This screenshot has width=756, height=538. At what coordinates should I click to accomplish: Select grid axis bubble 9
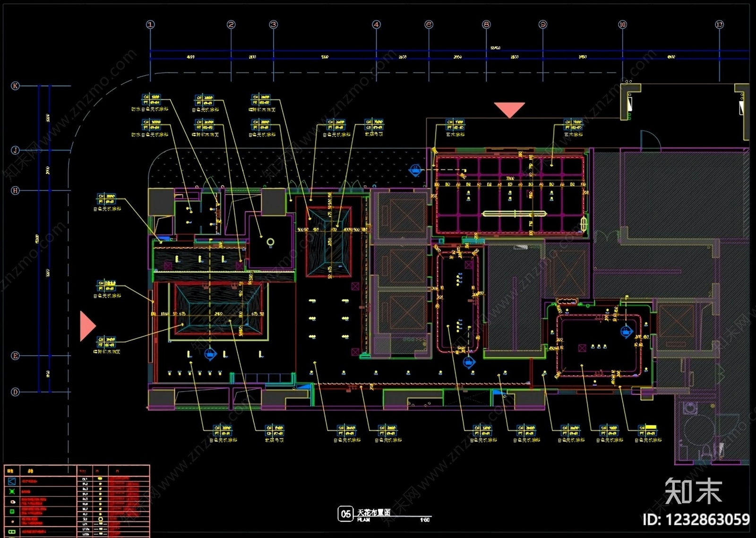[x=543, y=25]
